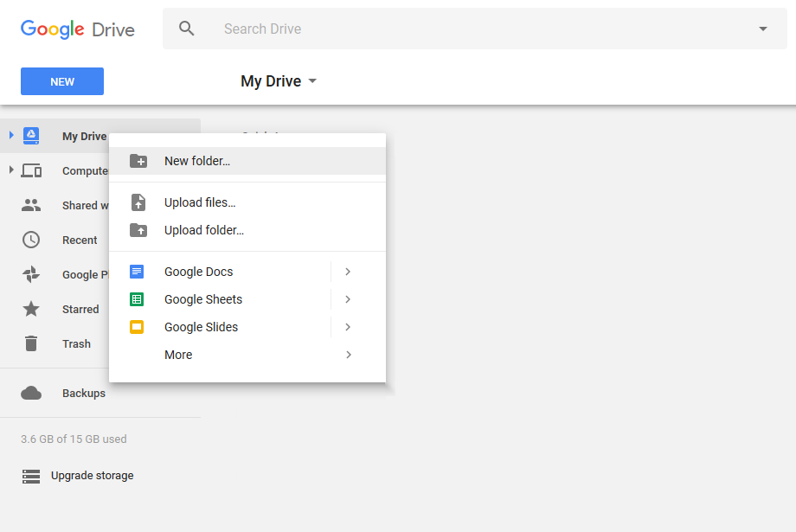Open search options dropdown arrow
Image resolution: width=796 pixels, height=532 pixels.
762,29
